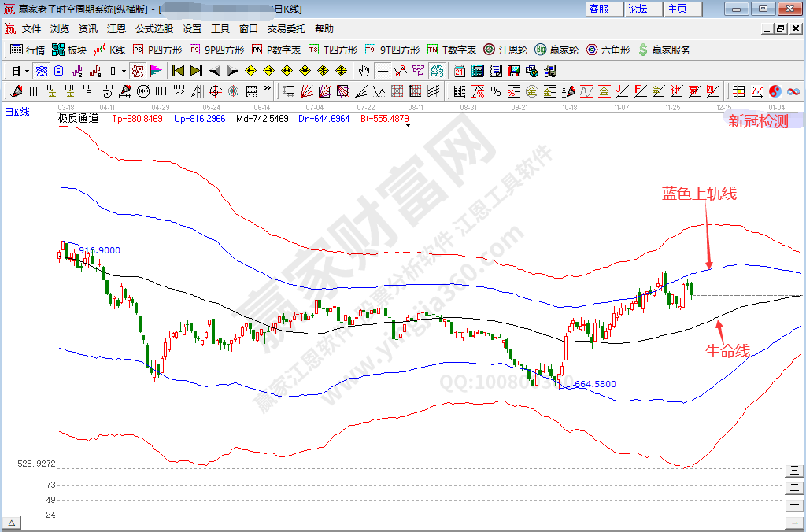Open the candlestick style dropdown arrow

[x=123, y=71]
